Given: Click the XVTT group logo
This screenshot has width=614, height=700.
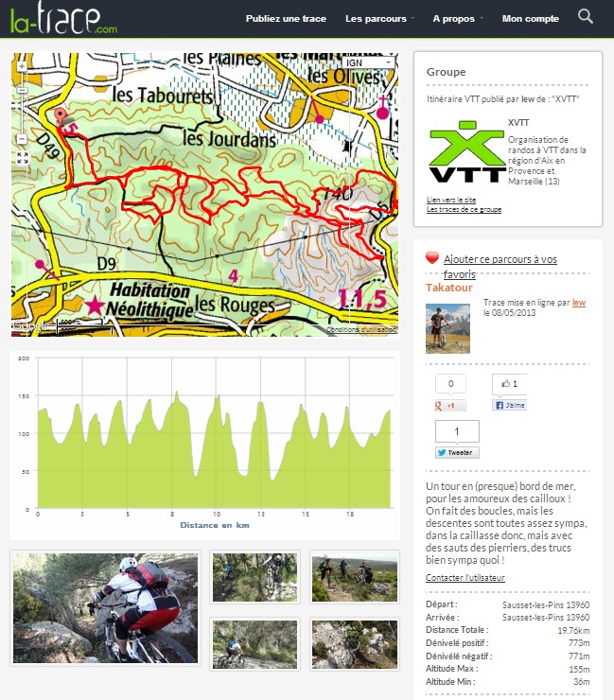Looking at the screenshot, I should point(467,151).
